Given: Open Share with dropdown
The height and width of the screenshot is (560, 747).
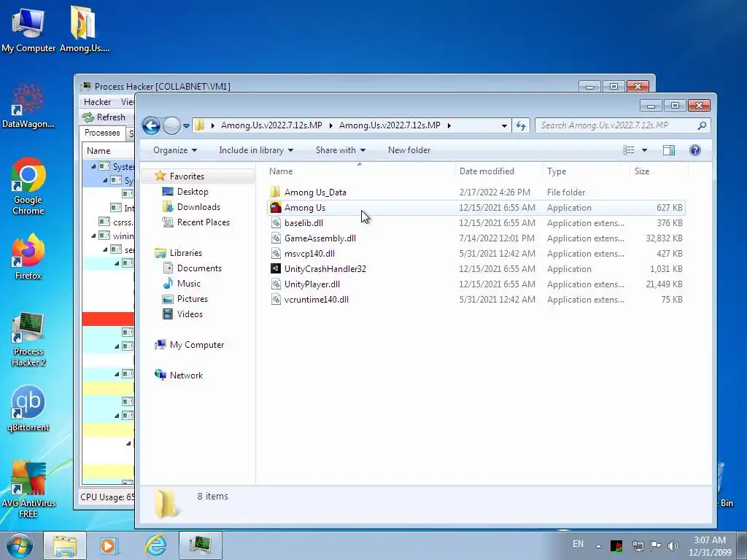Looking at the screenshot, I should coord(340,150).
